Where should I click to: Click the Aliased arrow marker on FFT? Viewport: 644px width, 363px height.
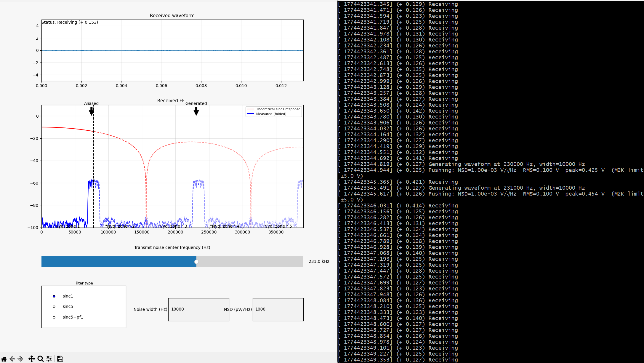pyautogui.click(x=92, y=111)
